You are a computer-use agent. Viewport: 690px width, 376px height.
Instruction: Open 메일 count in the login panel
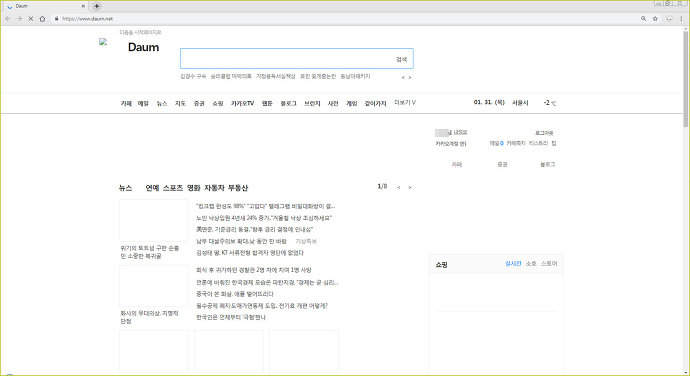tap(496, 143)
